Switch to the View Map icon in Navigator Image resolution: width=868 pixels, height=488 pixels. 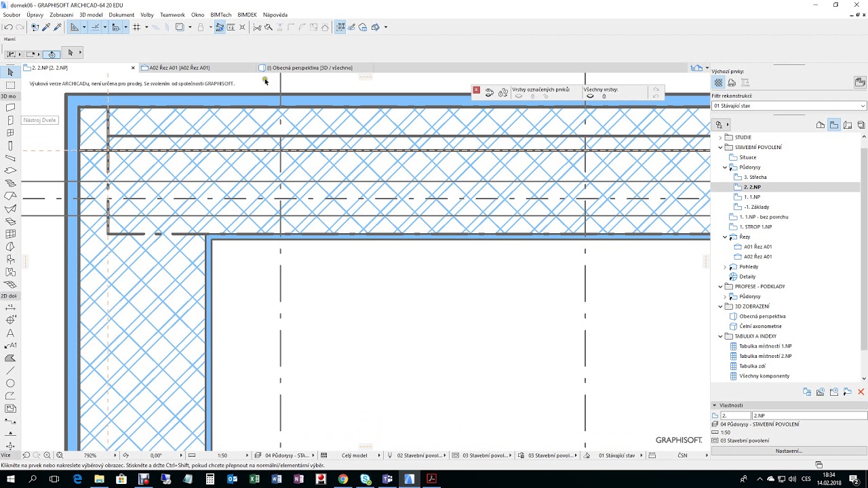pyautogui.click(x=834, y=125)
